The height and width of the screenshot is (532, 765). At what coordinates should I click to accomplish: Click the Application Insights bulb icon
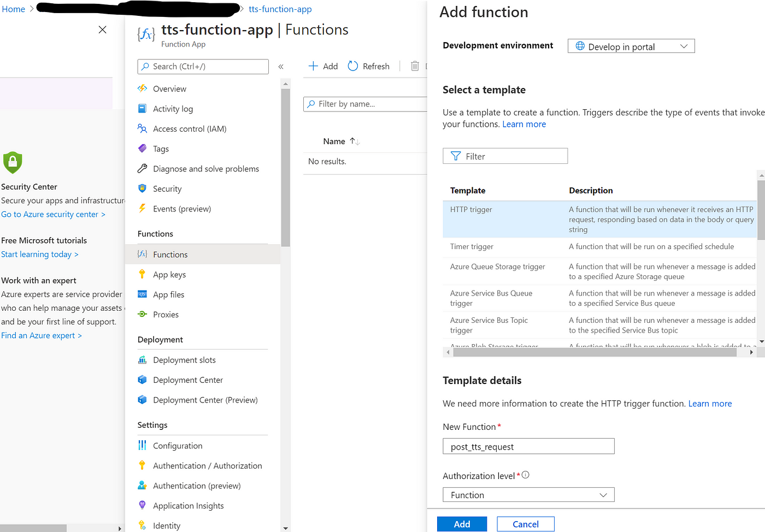[x=142, y=505]
